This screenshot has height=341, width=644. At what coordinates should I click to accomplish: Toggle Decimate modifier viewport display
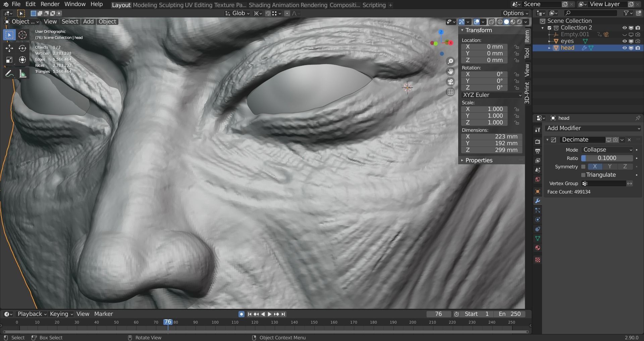[608, 140]
